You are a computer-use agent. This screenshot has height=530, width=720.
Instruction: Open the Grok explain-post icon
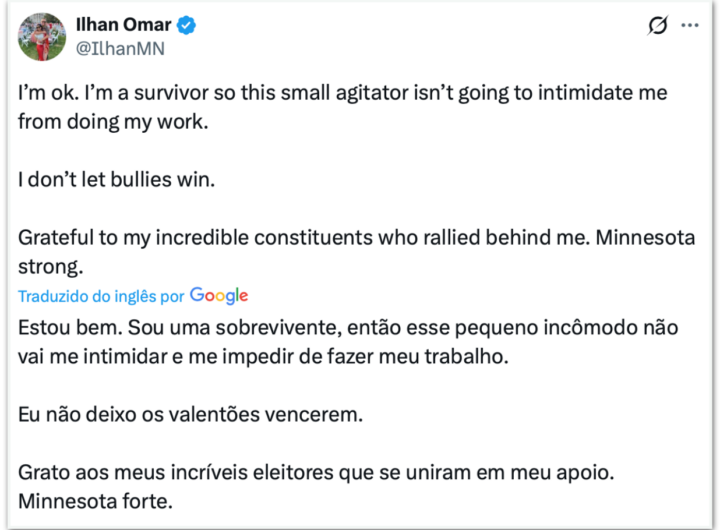[x=657, y=26]
